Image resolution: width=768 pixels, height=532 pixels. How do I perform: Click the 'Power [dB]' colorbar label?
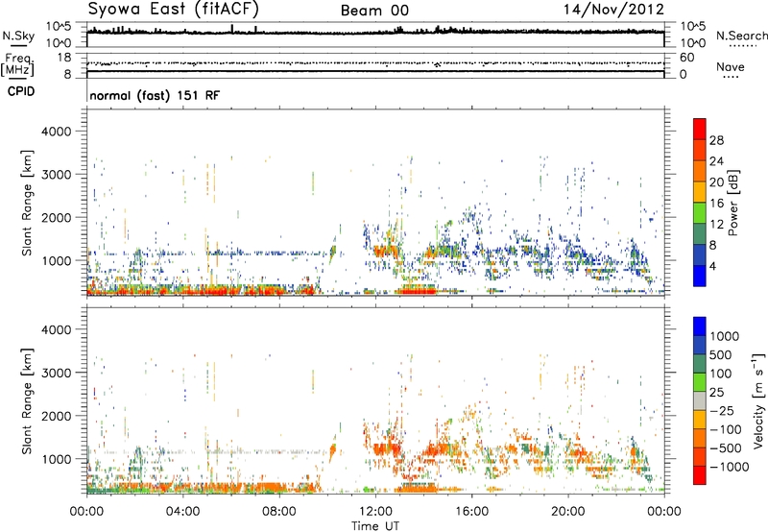tap(732, 203)
